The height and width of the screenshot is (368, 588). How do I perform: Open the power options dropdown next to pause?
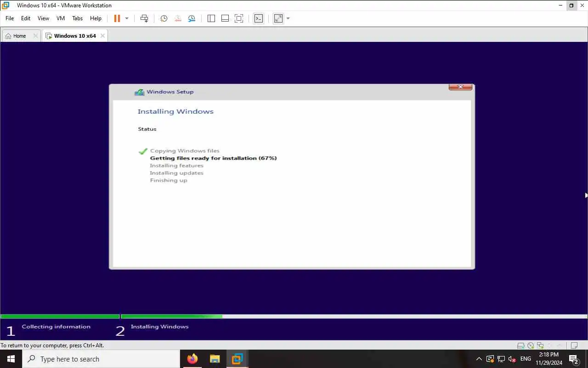click(x=127, y=18)
